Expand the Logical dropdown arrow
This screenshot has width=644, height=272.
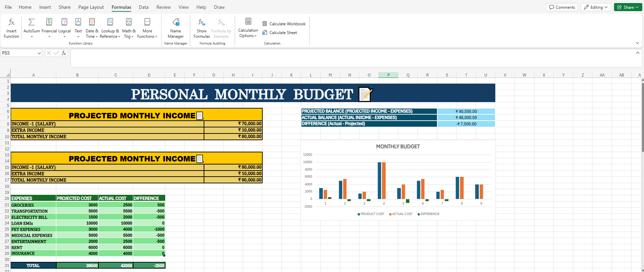pos(64,37)
